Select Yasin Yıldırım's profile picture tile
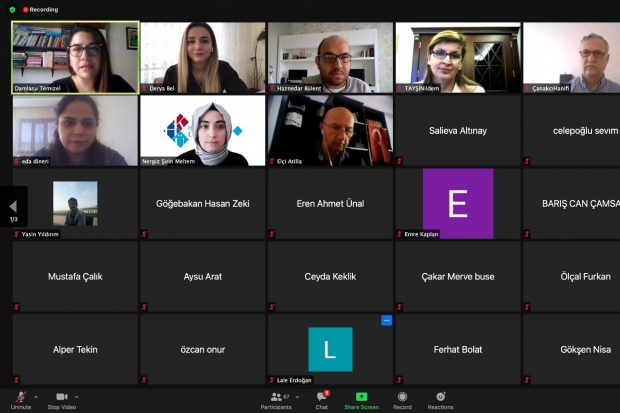This screenshot has height=413, width=620. point(75,203)
